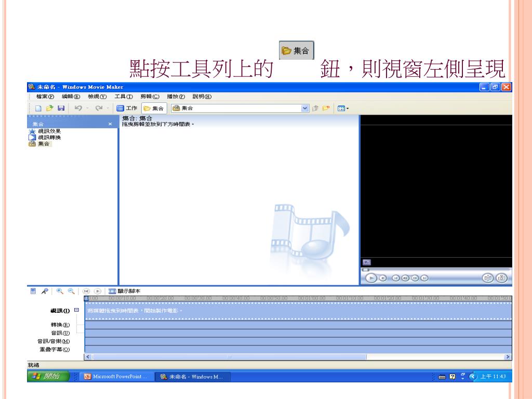Click the Stop button in preview monitor
The width and height of the screenshot is (532, 399).
click(383, 278)
